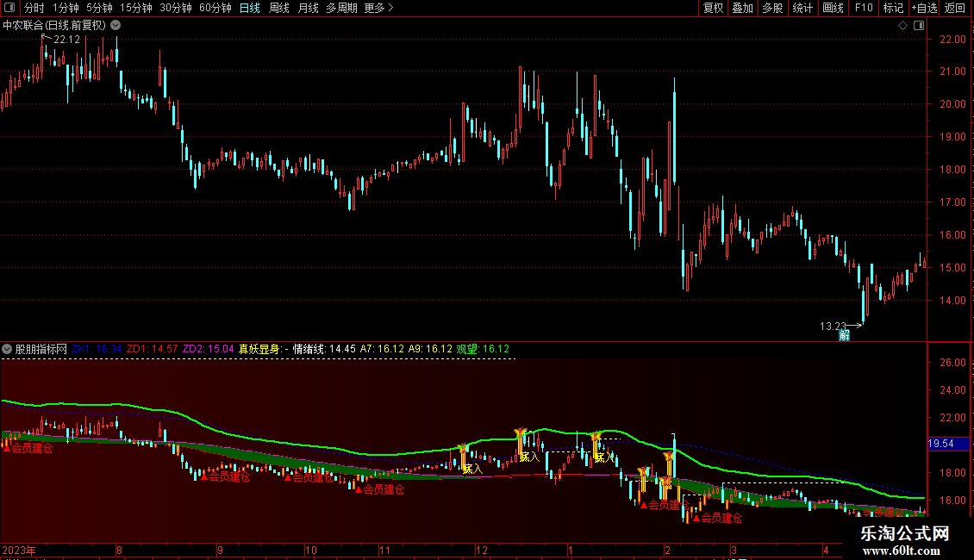Select the 1分钟 period tab
974x560 pixels.
click(66, 8)
